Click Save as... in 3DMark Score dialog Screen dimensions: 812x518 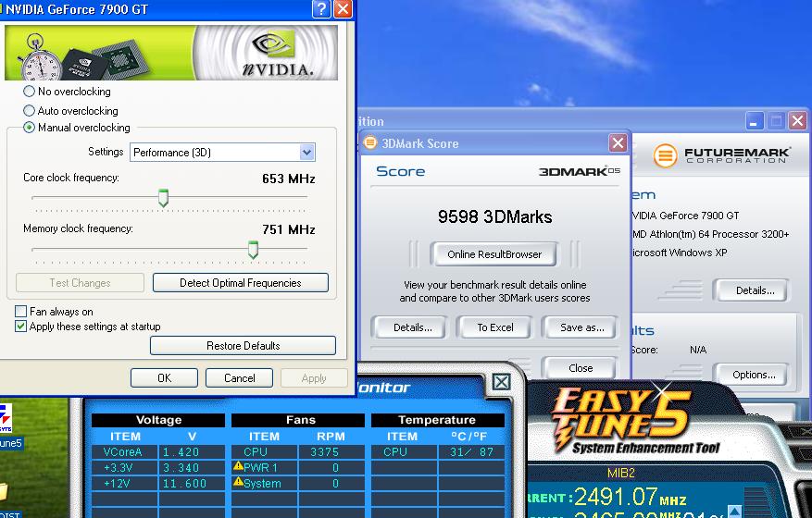tap(581, 327)
